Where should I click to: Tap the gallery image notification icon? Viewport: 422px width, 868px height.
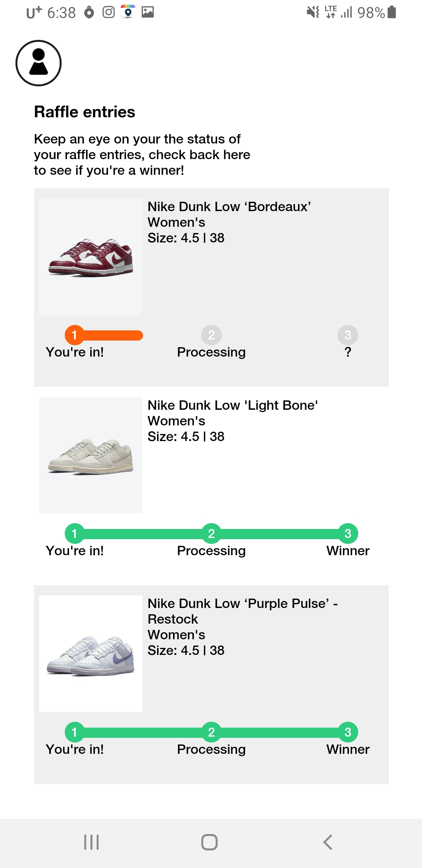point(148,13)
